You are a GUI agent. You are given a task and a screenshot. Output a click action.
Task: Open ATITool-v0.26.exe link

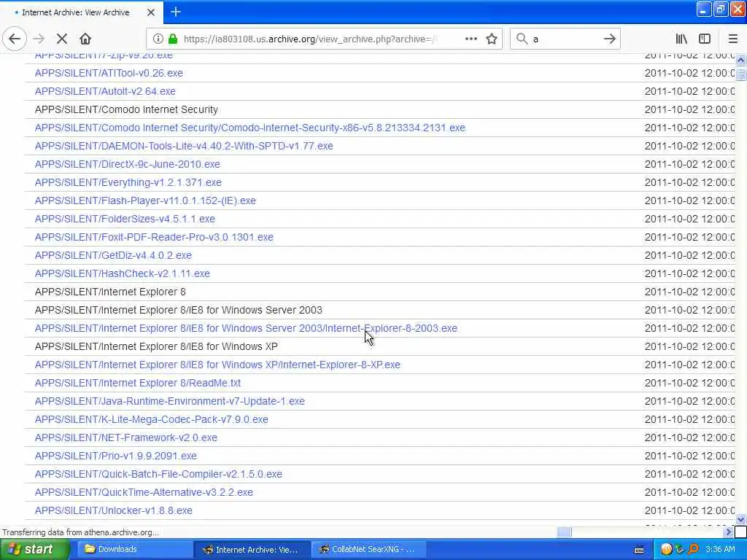[x=109, y=73]
